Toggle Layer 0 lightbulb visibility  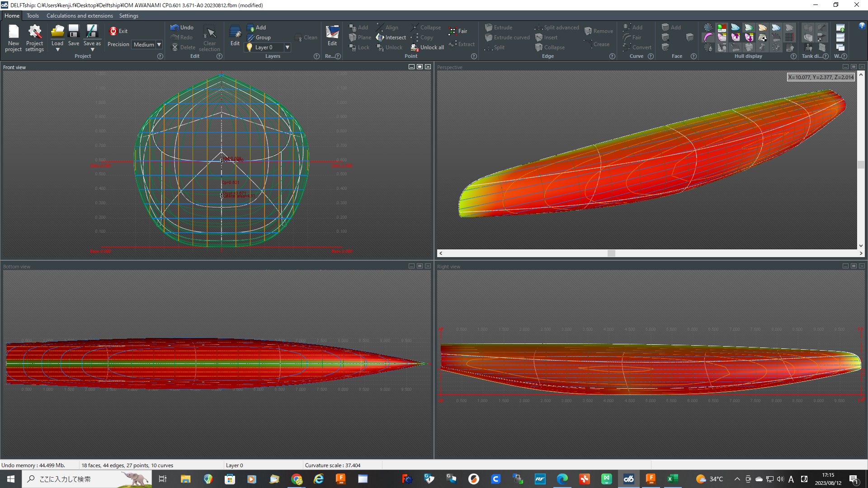(x=250, y=47)
